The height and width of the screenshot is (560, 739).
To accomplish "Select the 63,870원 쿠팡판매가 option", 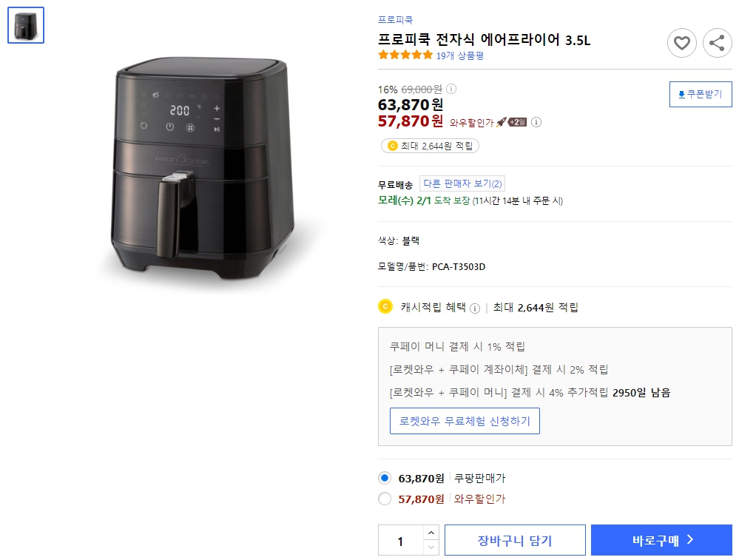I will [385, 478].
